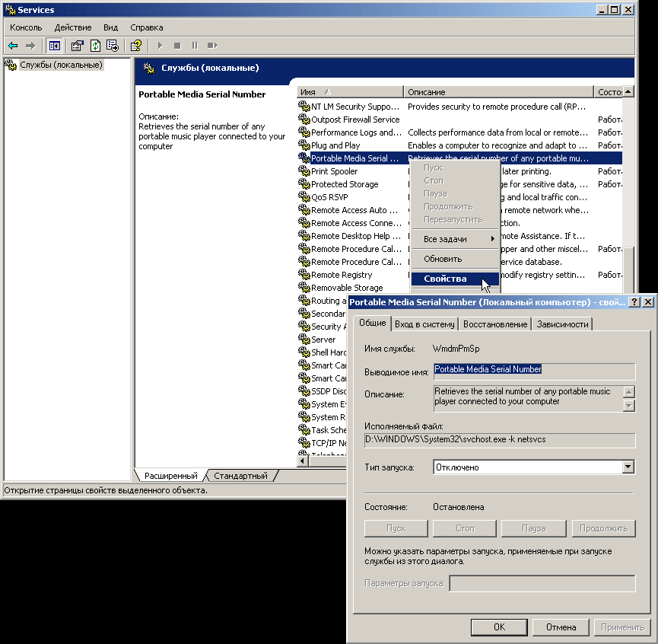
Task: Click the Export List toolbar icon
Action: [113, 46]
